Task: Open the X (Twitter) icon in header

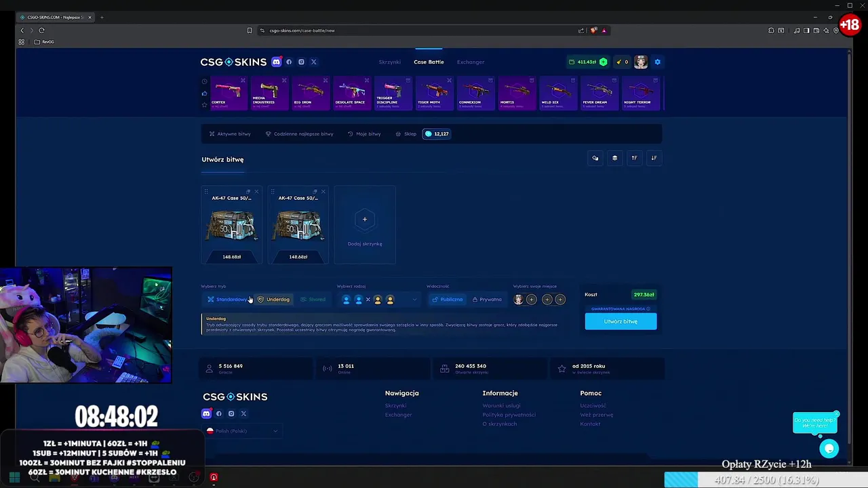Action: (x=313, y=62)
